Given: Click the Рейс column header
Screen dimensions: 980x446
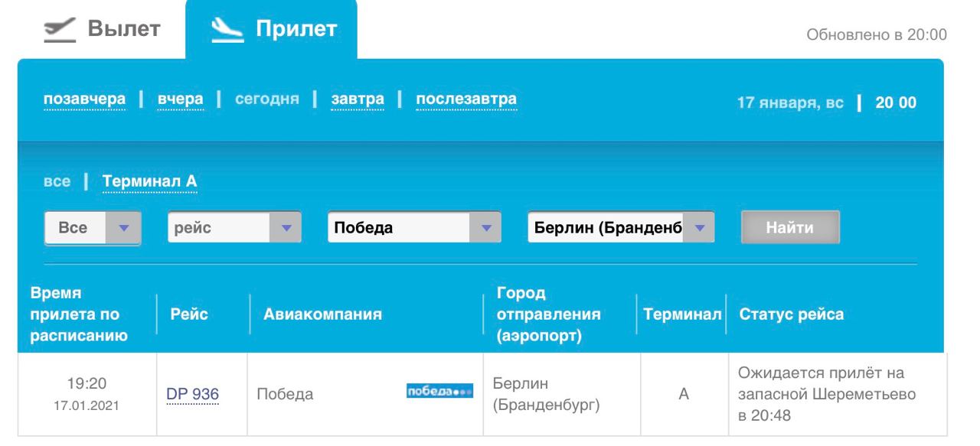Looking at the screenshot, I should click(189, 314).
